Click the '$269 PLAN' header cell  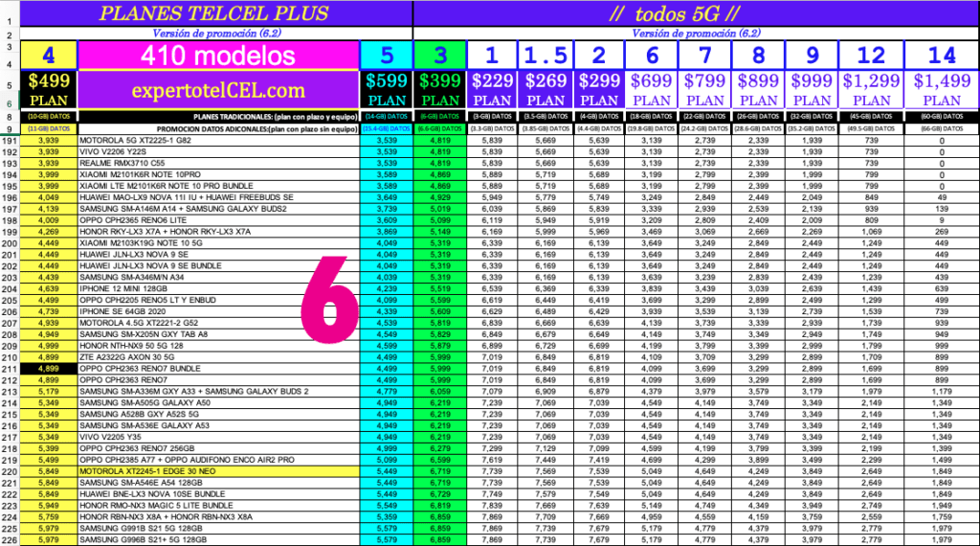[x=546, y=90]
